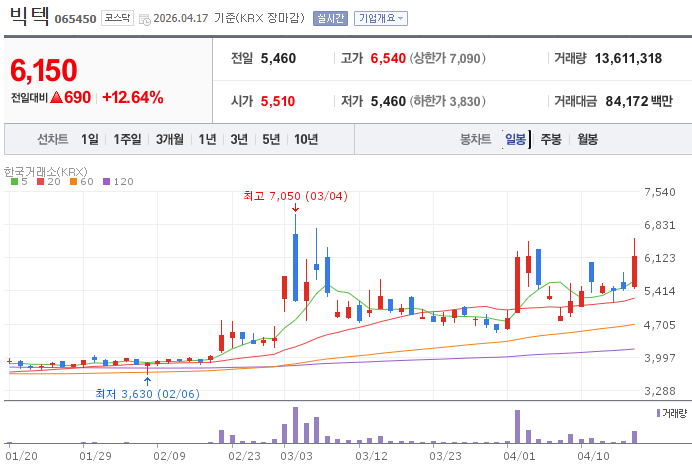Show the 3년 line chart

tap(239, 139)
